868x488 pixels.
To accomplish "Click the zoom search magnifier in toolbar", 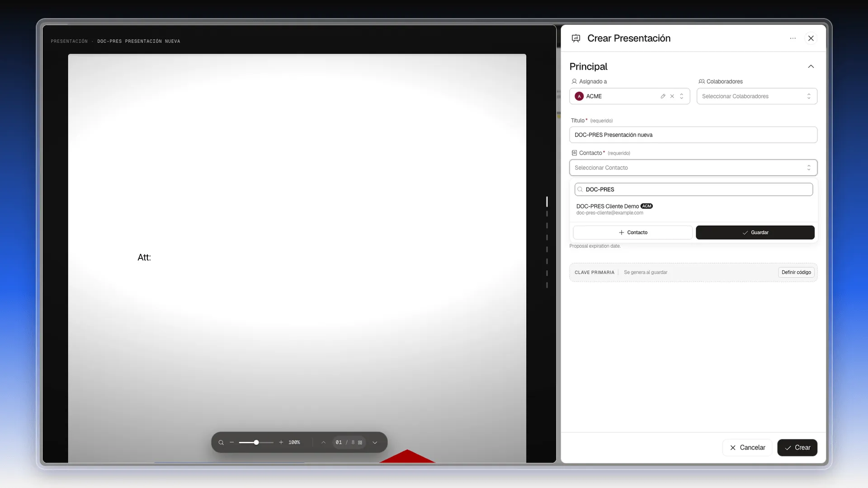I will coord(221,442).
